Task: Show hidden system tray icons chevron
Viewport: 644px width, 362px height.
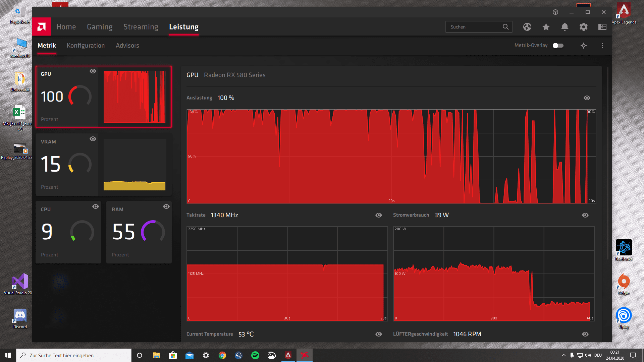Action: [x=563, y=355]
